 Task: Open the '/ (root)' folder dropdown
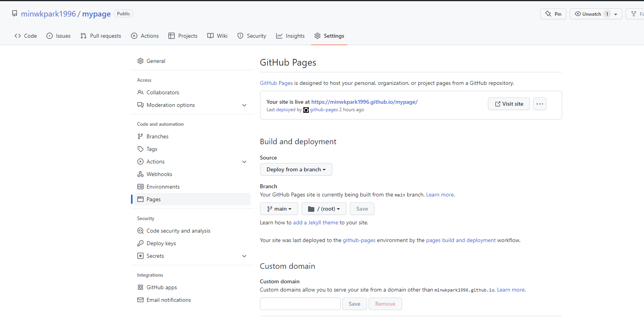[x=324, y=209]
